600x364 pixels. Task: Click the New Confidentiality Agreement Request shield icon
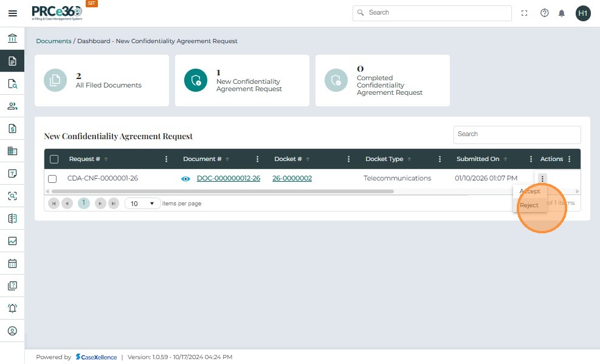[196, 80]
